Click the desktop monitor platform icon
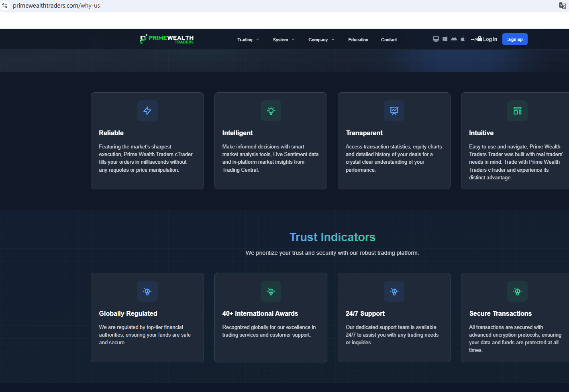The height and width of the screenshot is (392, 569). pyautogui.click(x=436, y=39)
